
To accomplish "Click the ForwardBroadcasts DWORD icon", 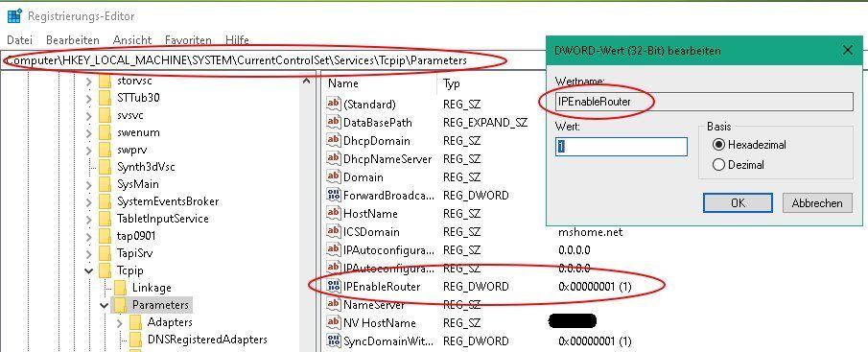I will point(334,195).
